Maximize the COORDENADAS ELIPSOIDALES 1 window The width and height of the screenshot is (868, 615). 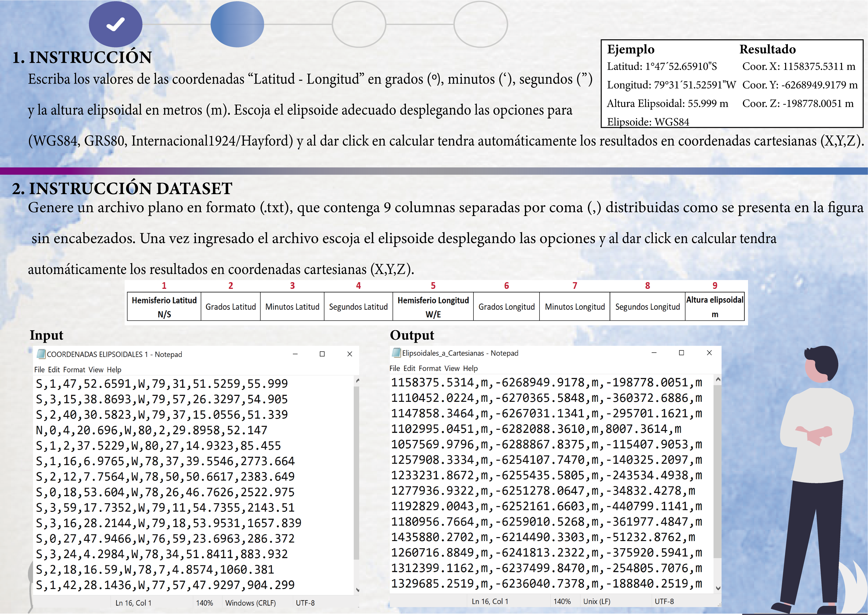[x=322, y=354]
